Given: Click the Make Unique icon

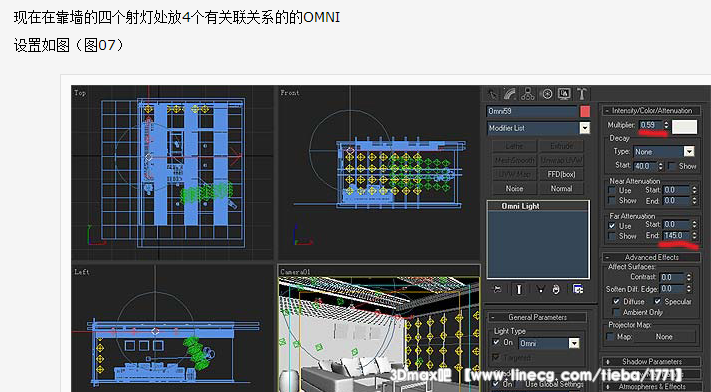Looking at the screenshot, I should (540, 289).
